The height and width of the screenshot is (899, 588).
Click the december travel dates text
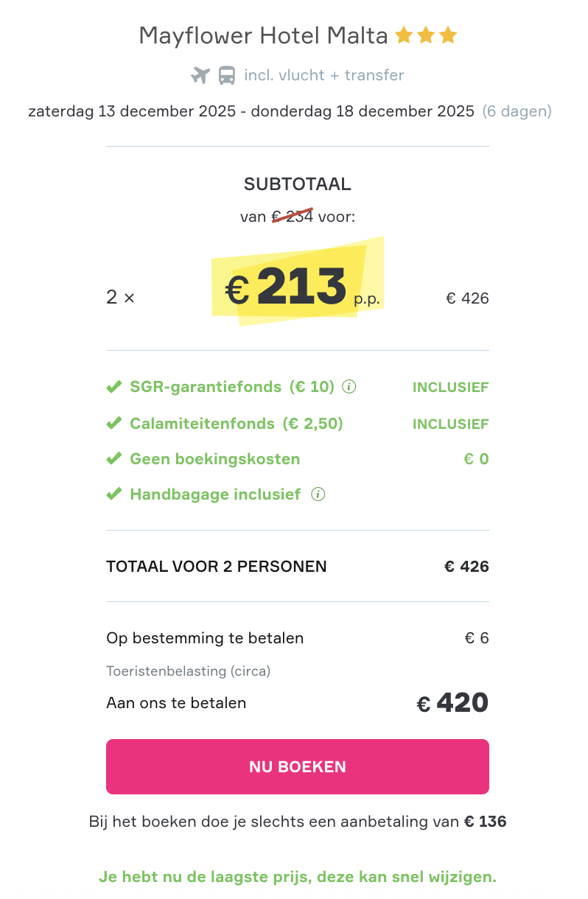point(251,111)
